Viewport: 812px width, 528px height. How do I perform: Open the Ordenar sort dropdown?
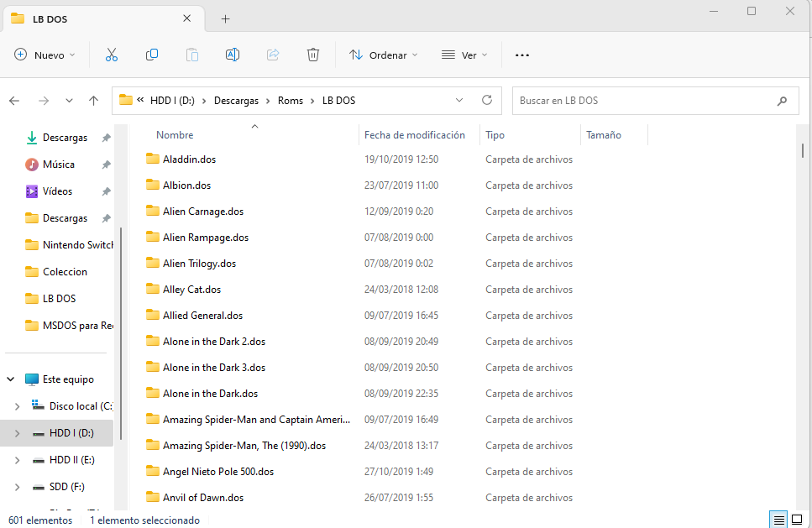[384, 55]
